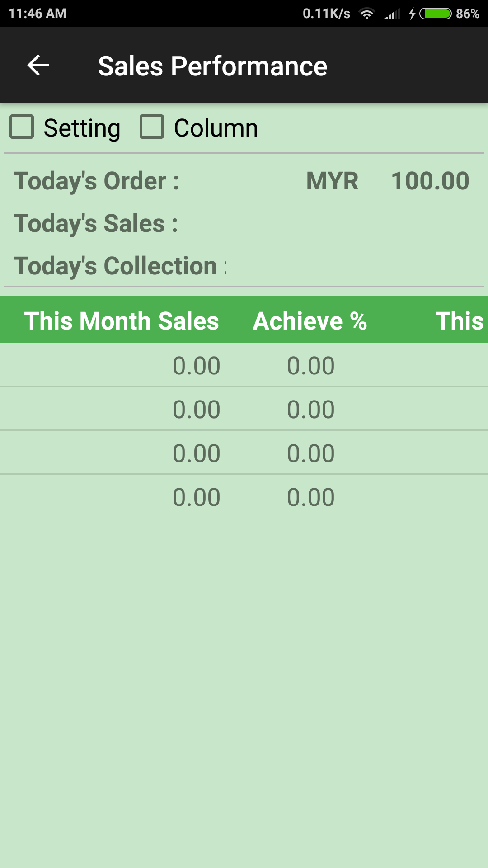Open Today's Collection row
Image resolution: width=488 pixels, height=868 pixels.
[x=120, y=266]
